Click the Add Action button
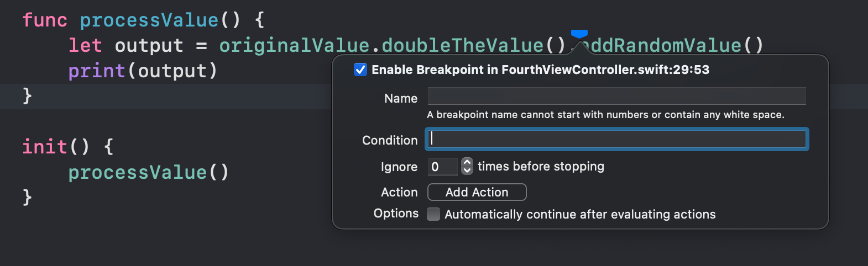 pyautogui.click(x=477, y=192)
